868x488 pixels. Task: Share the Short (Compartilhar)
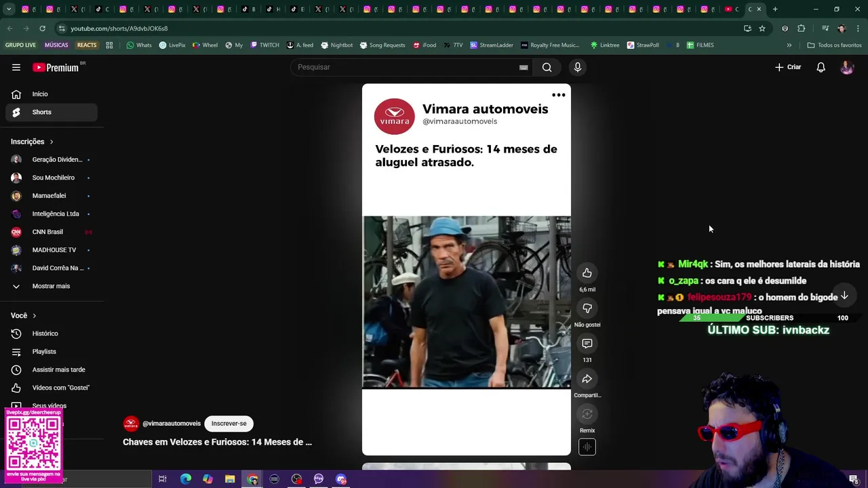pos(587,379)
